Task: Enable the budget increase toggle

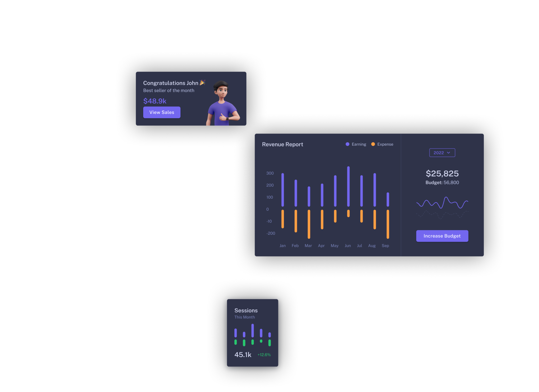Action: pos(442,236)
